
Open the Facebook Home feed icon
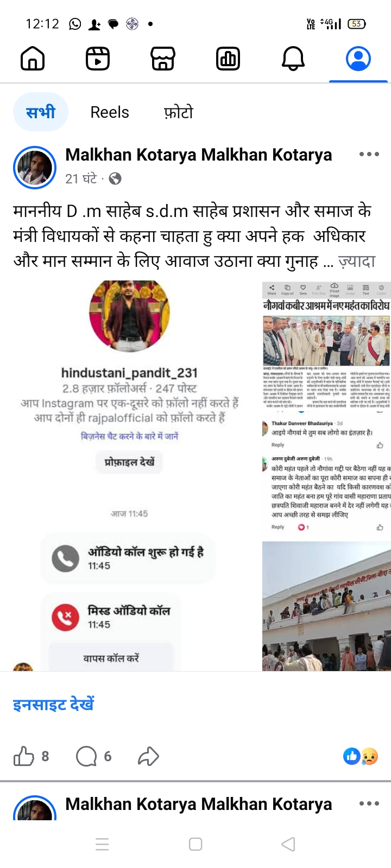(x=33, y=59)
